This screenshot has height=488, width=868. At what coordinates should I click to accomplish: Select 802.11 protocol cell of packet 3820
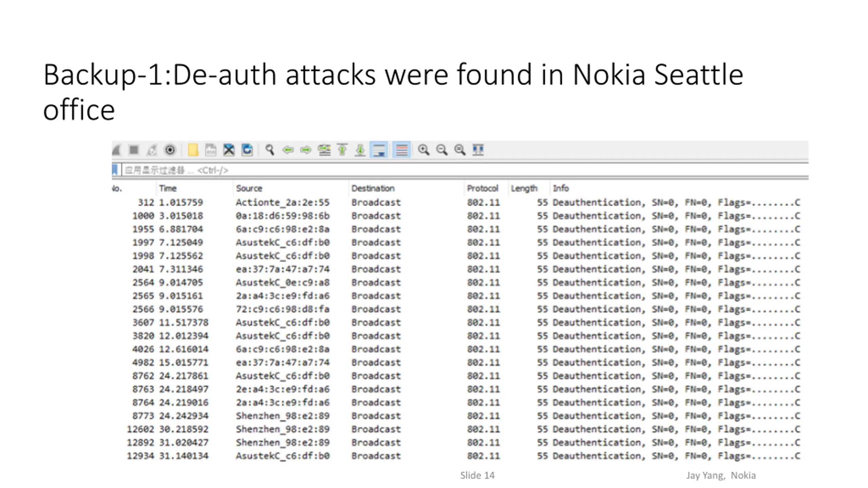click(483, 336)
